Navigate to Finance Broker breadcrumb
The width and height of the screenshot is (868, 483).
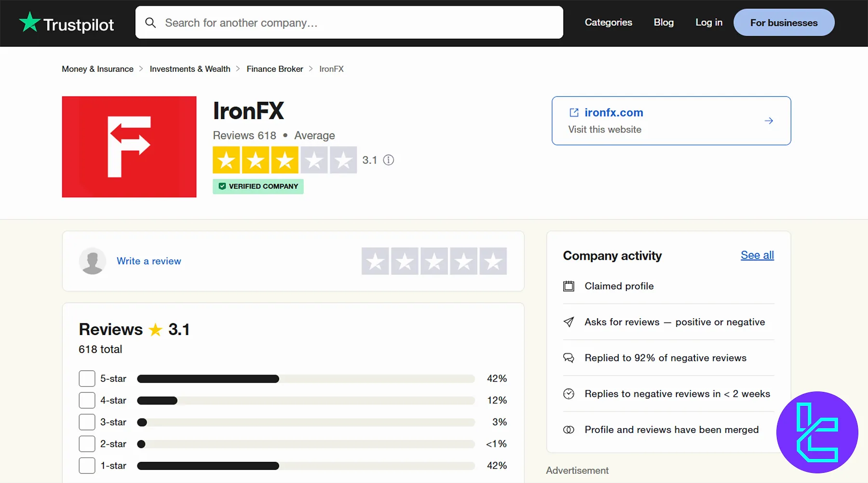(x=275, y=69)
